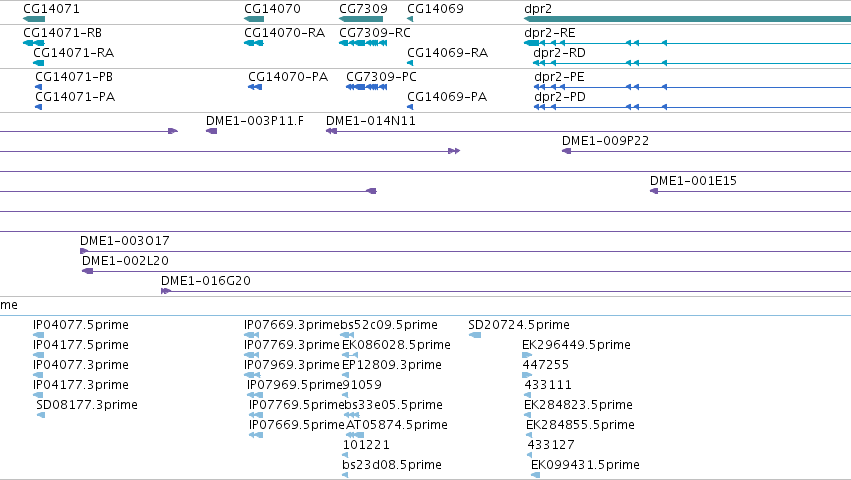
Task: Select the CG14071-PB protein label
Action: pyautogui.click(x=74, y=77)
